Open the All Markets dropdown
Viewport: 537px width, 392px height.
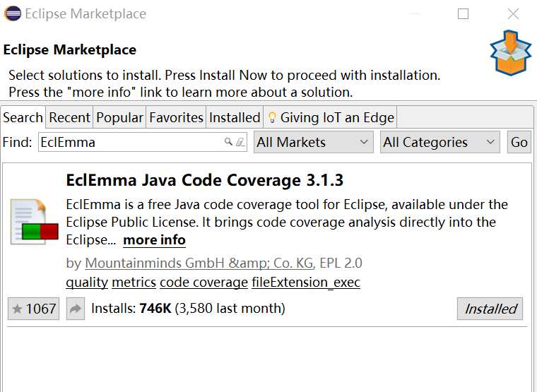[313, 142]
